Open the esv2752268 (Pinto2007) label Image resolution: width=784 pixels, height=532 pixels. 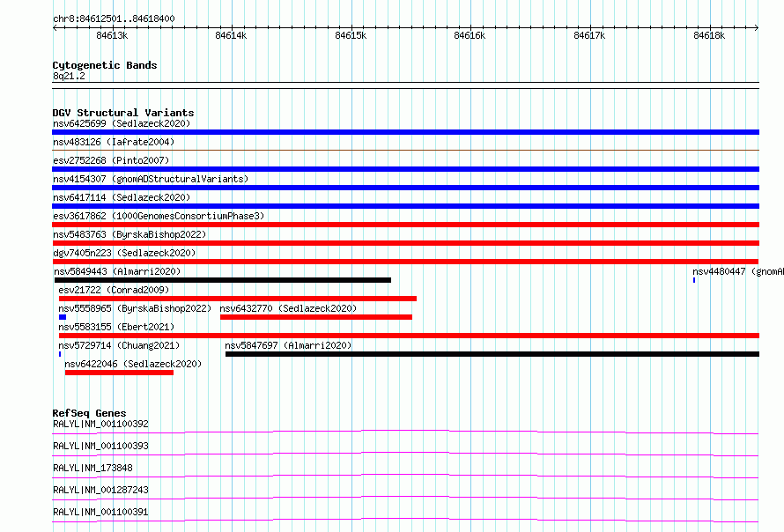[111, 160]
